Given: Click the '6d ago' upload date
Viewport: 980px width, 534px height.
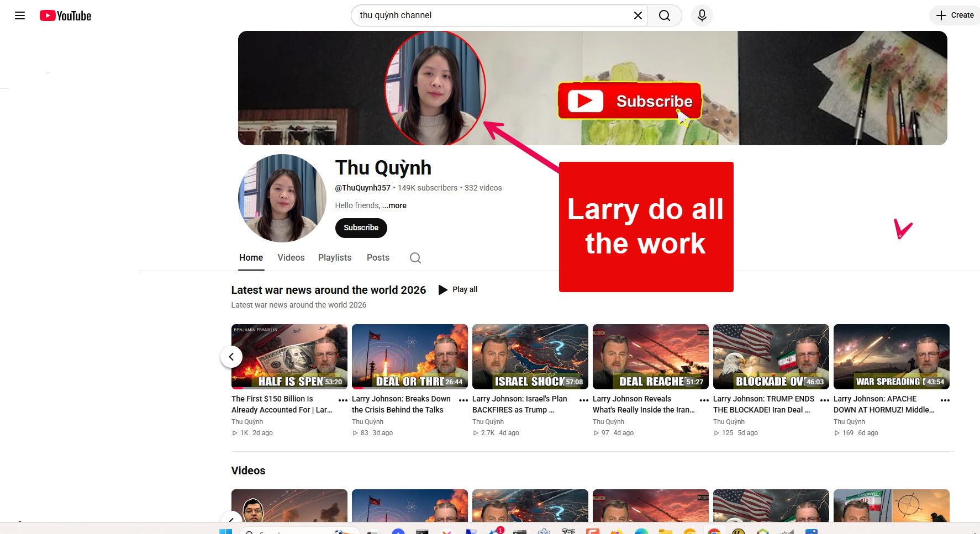Looking at the screenshot, I should pyautogui.click(x=868, y=433).
